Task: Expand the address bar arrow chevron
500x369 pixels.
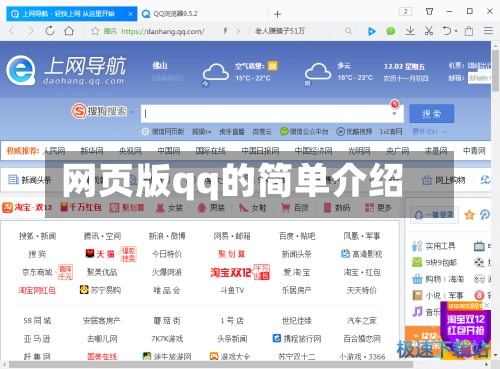Action: tap(238, 31)
